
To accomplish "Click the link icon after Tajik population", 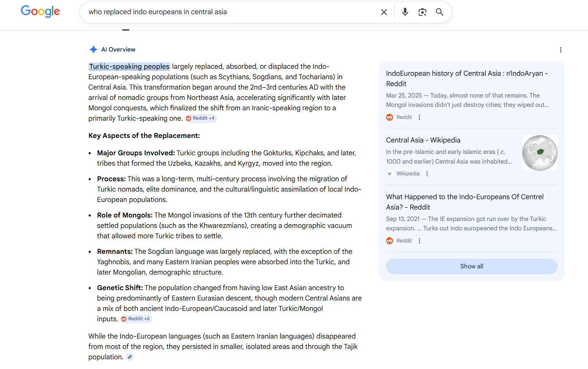I will tap(130, 357).
